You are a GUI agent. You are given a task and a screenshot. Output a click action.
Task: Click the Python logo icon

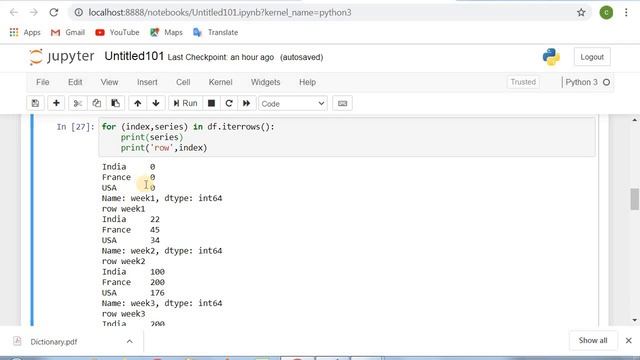click(x=551, y=57)
